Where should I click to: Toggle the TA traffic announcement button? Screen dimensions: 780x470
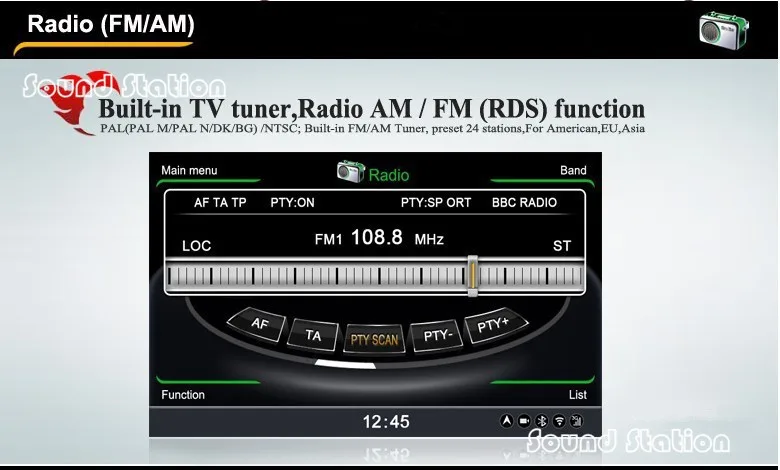[x=313, y=335]
